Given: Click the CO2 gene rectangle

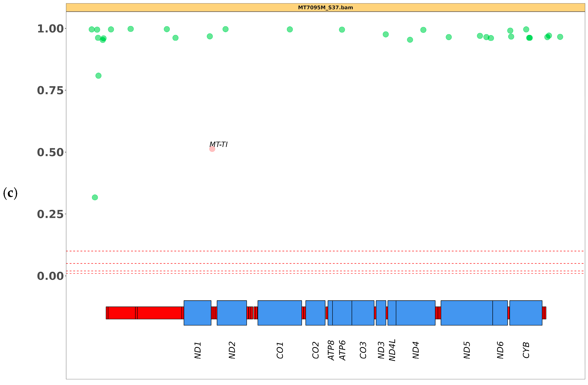Looking at the screenshot, I should pyautogui.click(x=315, y=313).
